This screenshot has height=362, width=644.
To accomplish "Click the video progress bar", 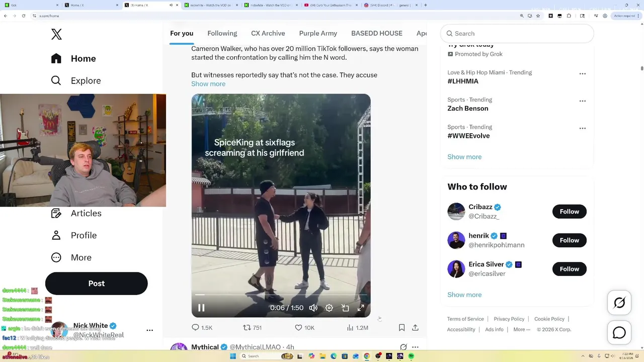I will tap(281, 295).
